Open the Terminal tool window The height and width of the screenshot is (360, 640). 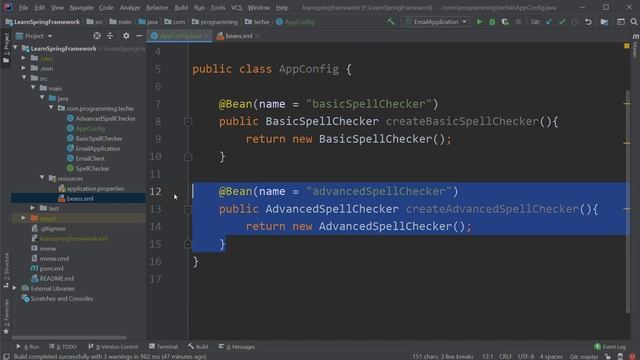point(163,347)
